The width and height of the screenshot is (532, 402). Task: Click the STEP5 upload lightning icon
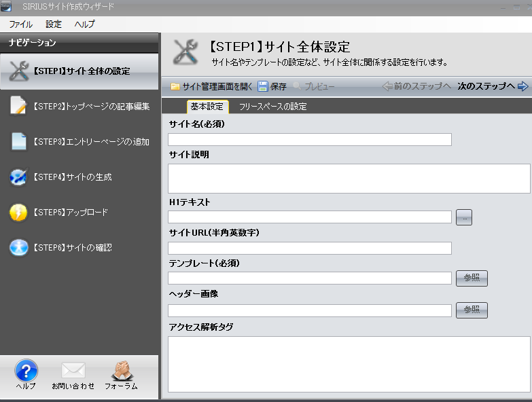coord(18,213)
